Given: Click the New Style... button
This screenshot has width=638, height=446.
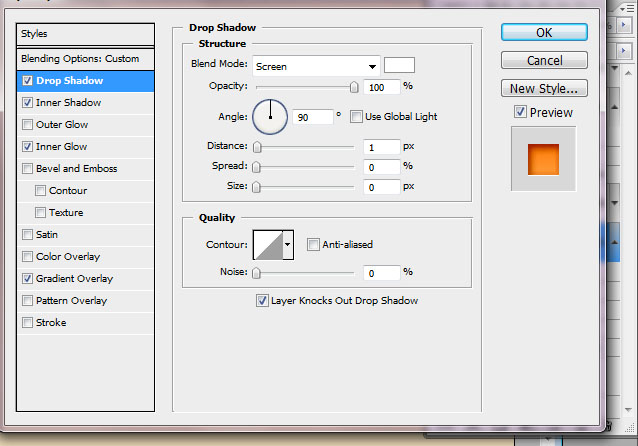Looking at the screenshot, I should coord(544,89).
